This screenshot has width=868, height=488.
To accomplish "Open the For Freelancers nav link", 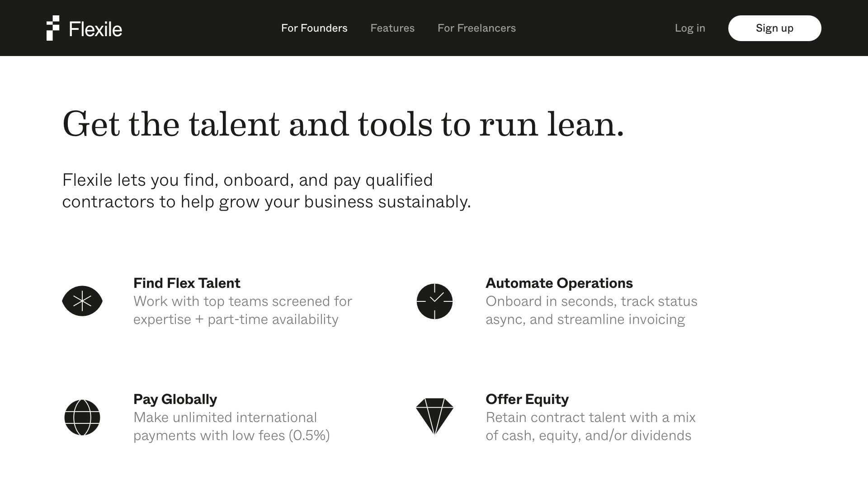I will click(x=476, y=28).
